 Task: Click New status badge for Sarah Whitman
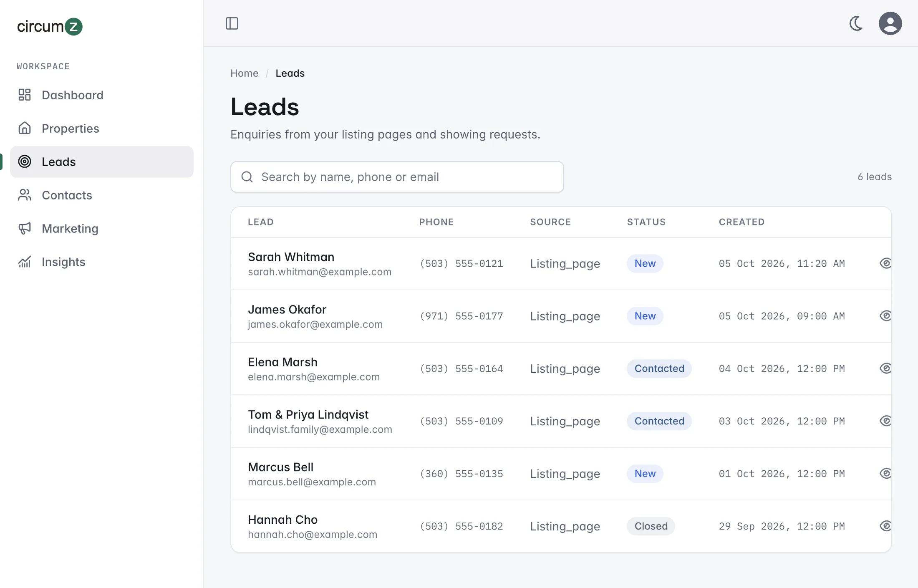[x=645, y=263]
